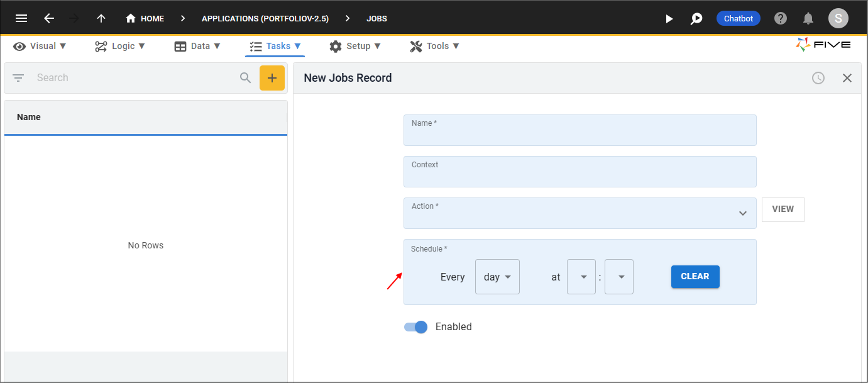This screenshot has height=383, width=868.
Task: Open the day frequency dropdown
Action: [497, 277]
